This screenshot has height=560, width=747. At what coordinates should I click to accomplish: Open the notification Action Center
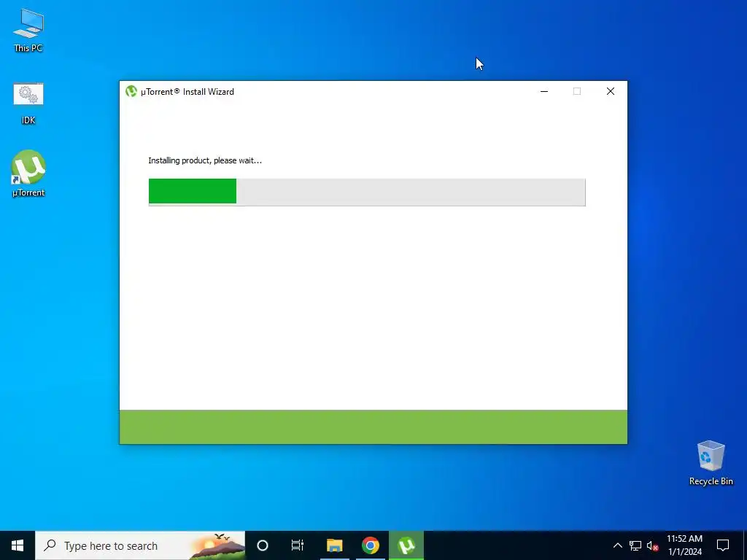(723, 545)
